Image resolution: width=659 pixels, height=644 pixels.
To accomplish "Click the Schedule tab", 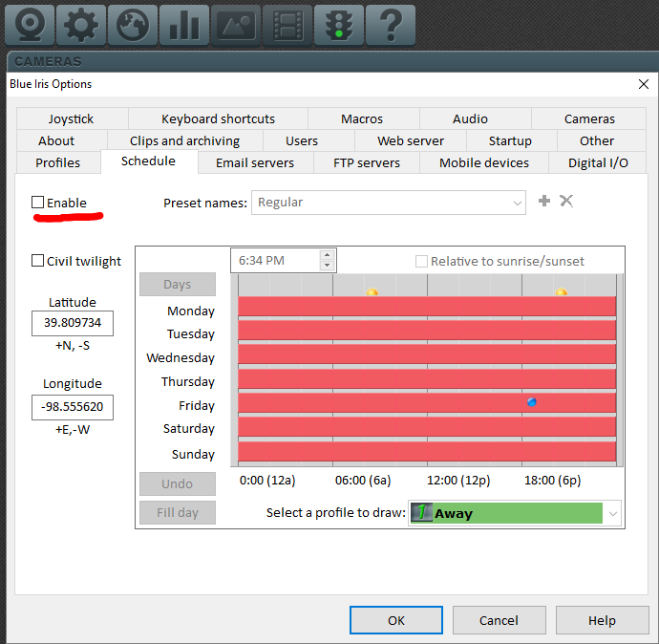I will [148, 161].
